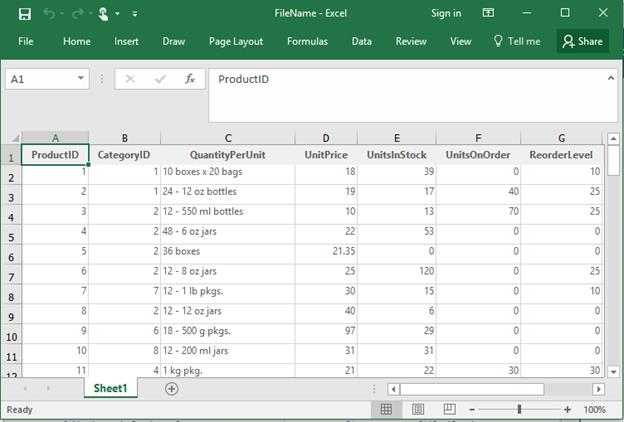Select cell with price 21.35

pyautogui.click(x=326, y=254)
